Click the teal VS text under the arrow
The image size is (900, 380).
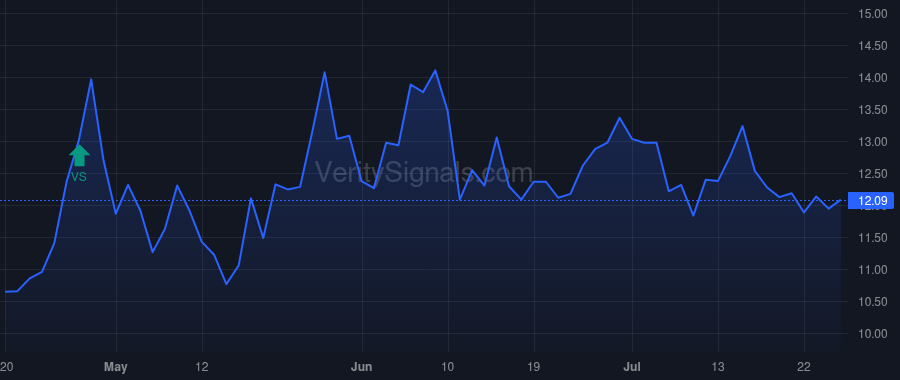79,177
